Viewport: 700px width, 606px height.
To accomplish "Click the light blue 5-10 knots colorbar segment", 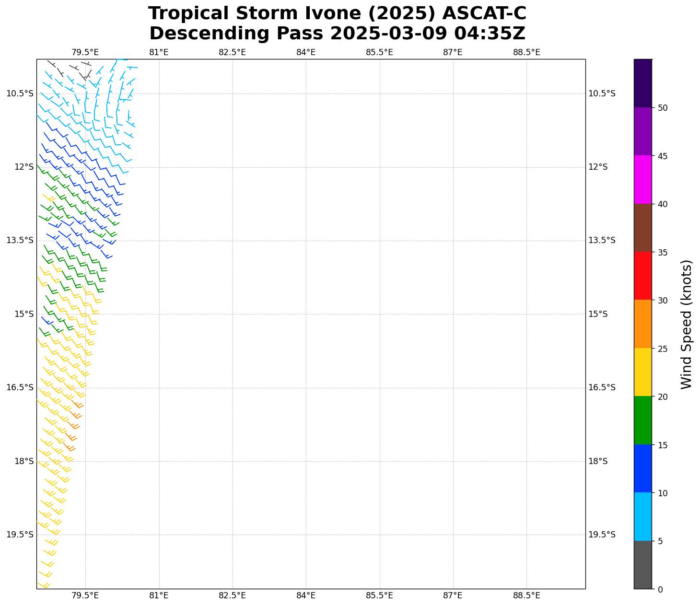I will coord(642,516).
